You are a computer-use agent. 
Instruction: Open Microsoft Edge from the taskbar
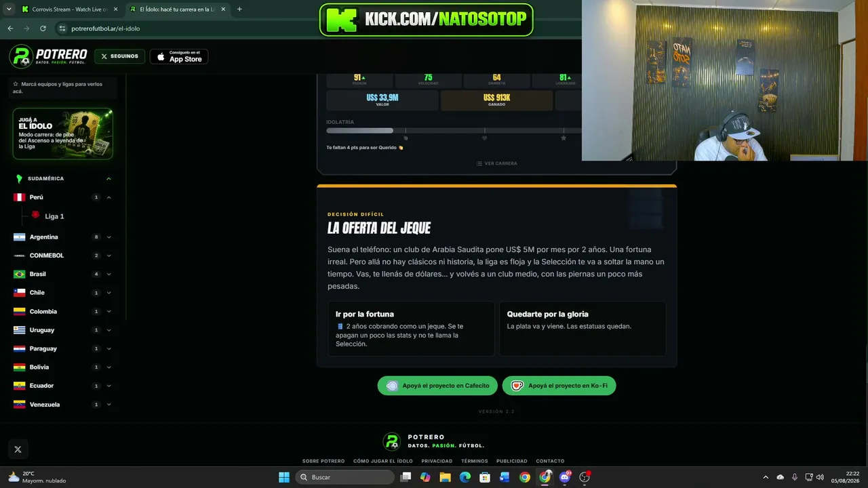point(465,477)
